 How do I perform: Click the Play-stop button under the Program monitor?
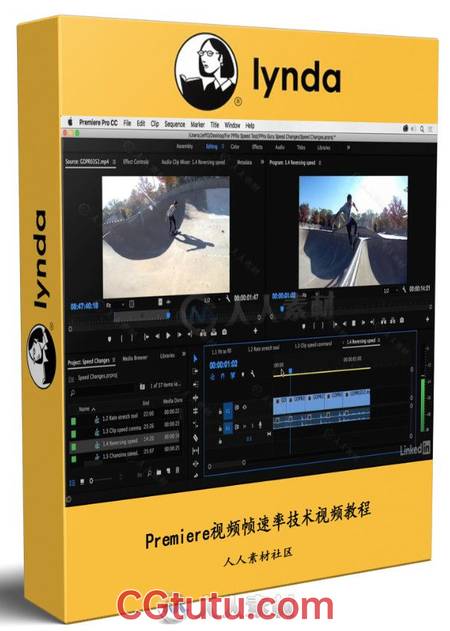click(x=353, y=323)
